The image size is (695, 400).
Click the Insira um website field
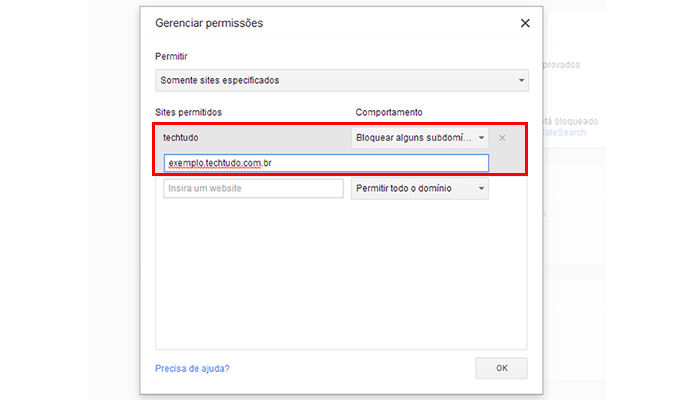coord(253,188)
